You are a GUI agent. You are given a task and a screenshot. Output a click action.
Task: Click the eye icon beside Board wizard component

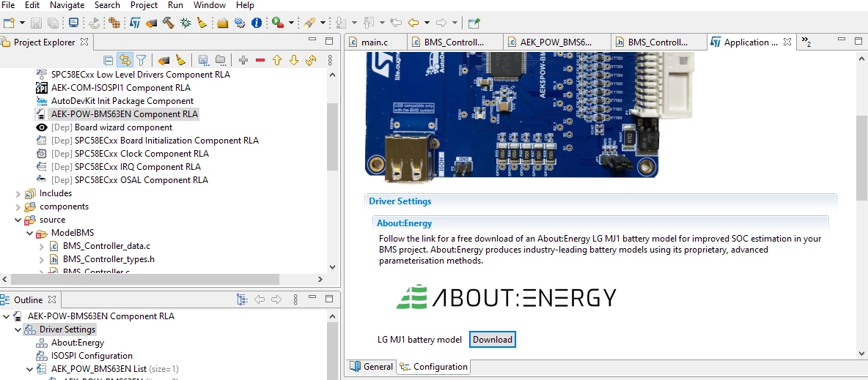[42, 127]
